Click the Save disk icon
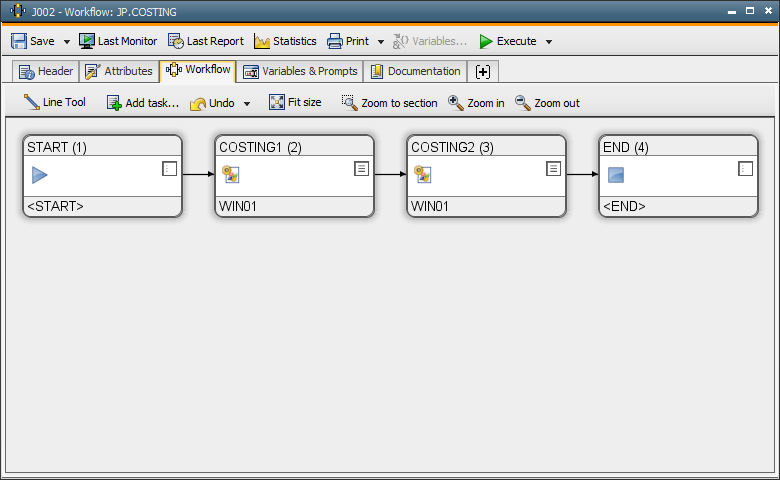The image size is (780, 480). click(x=19, y=41)
